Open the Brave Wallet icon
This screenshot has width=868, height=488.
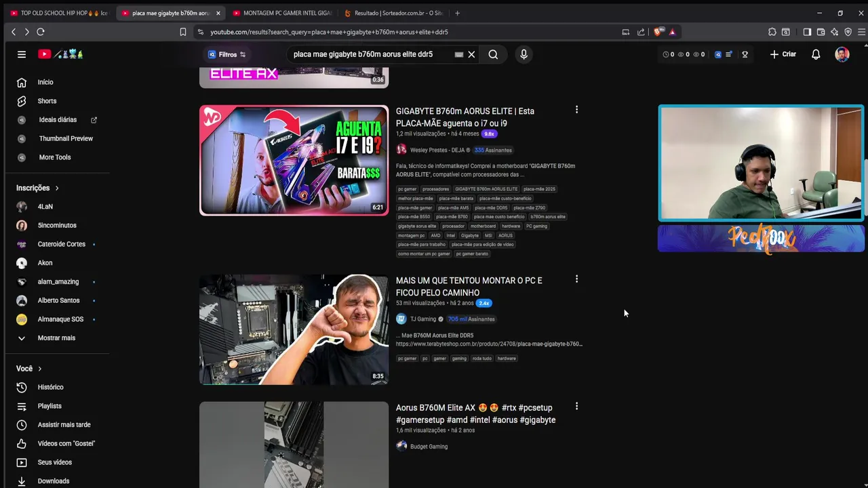(x=821, y=32)
